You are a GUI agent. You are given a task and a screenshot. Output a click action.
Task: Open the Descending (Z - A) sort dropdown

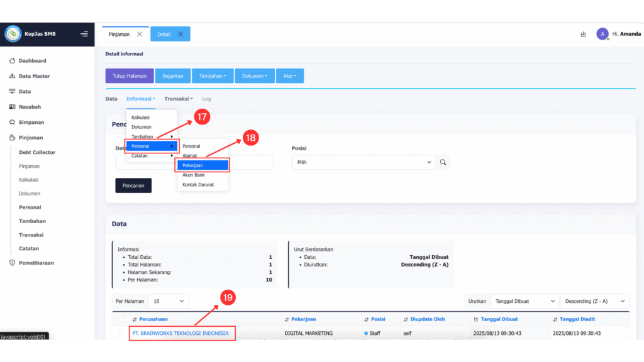click(x=594, y=301)
